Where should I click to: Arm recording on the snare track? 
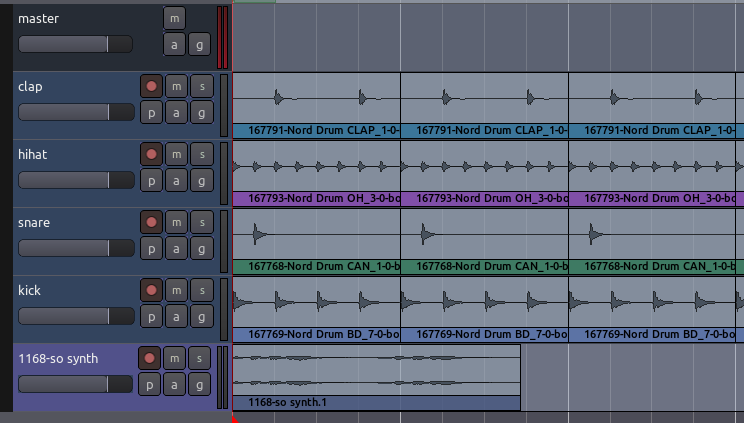pyautogui.click(x=151, y=222)
